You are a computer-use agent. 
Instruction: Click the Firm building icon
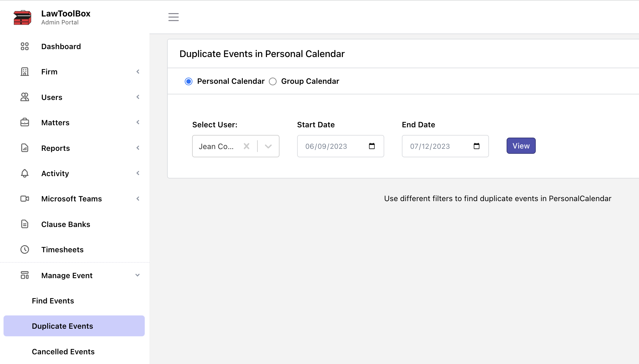(25, 72)
